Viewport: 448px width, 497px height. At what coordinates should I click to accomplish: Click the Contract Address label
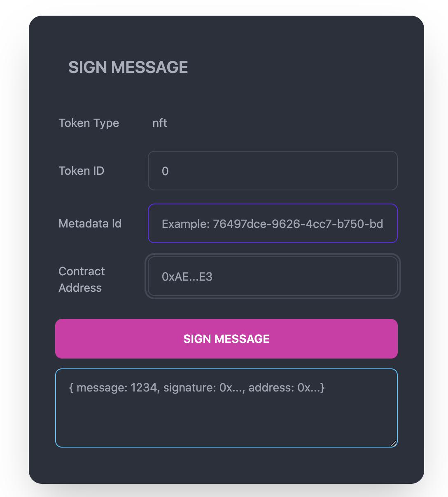(x=82, y=279)
